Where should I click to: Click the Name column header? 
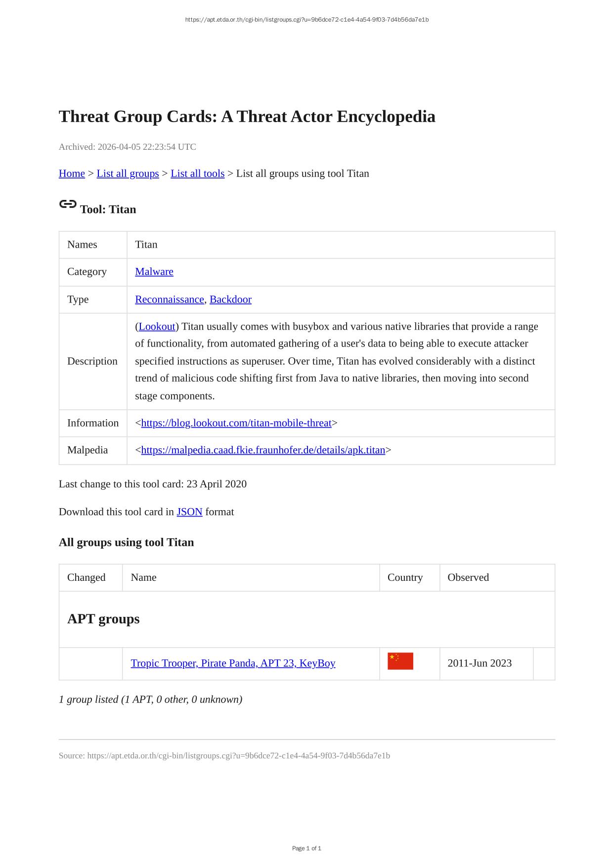143,578
